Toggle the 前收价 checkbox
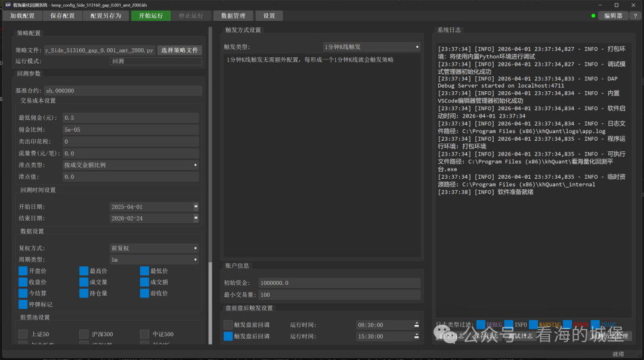Screen dimensions: 644x360 pos(144,293)
